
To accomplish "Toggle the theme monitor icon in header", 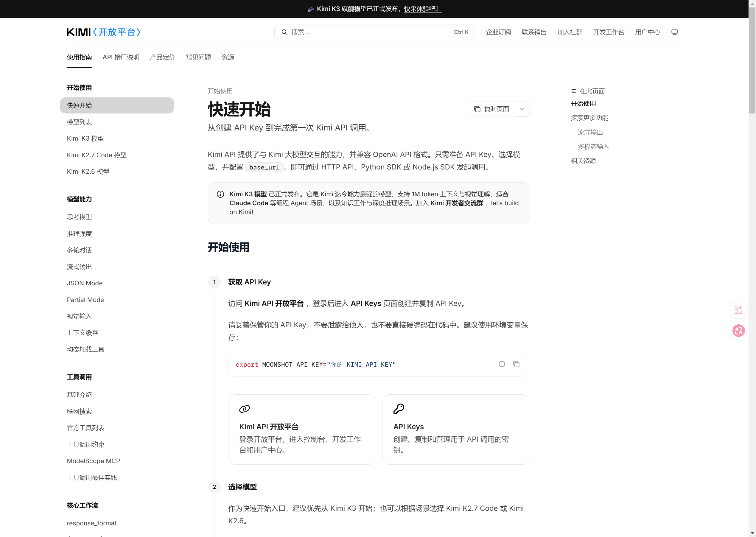I will (x=674, y=32).
